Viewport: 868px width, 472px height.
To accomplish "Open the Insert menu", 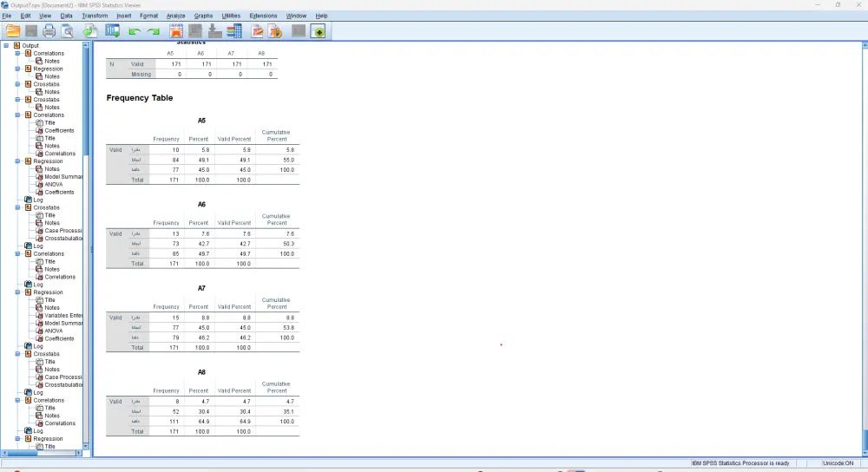I will coord(124,16).
